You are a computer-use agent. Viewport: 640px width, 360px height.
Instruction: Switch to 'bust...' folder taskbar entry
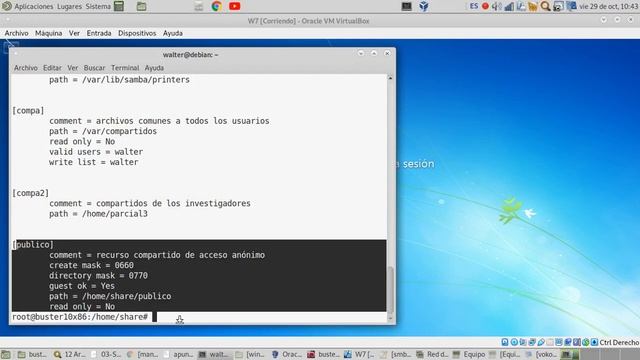coord(32,354)
